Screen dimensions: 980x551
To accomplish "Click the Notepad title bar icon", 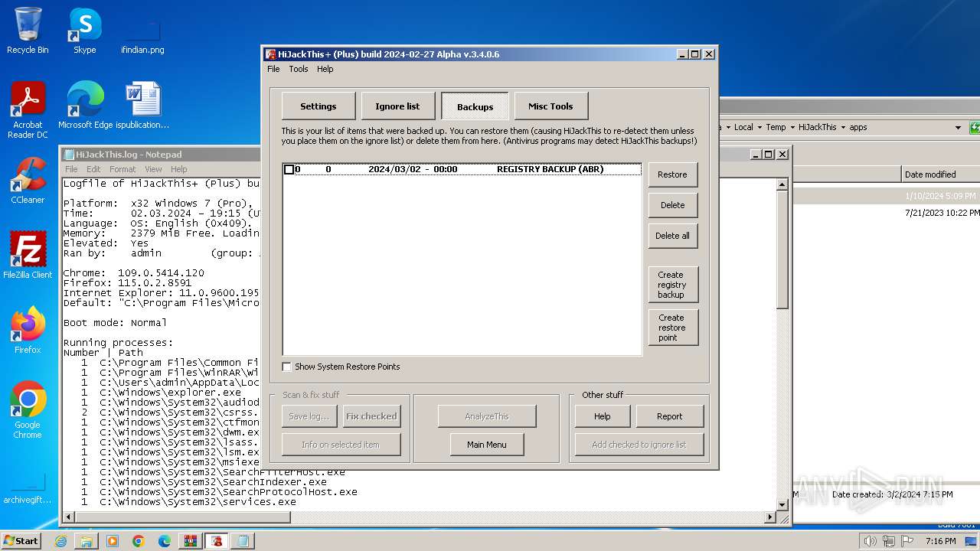I will 69,155.
